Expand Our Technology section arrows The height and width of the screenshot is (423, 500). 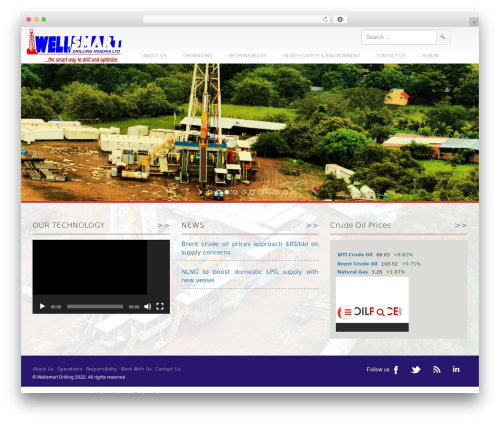pos(163,226)
